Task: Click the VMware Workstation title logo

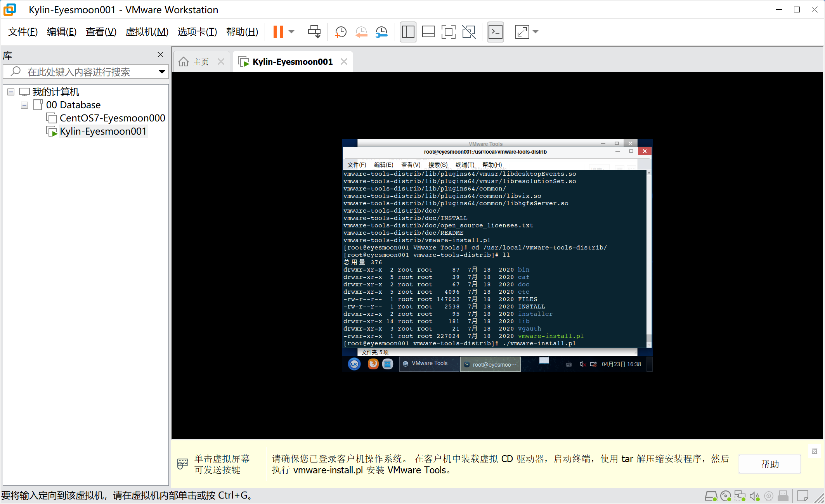Action: (10, 9)
